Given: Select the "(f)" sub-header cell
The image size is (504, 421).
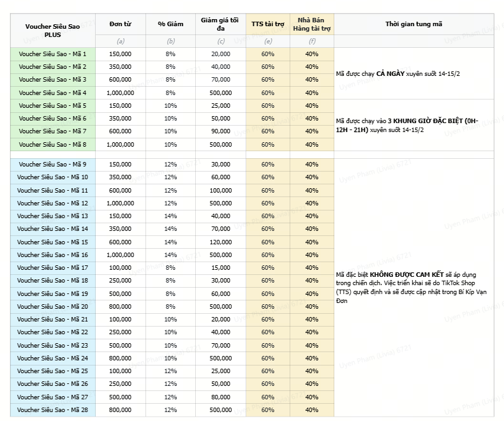Looking at the screenshot, I should click(x=311, y=41).
